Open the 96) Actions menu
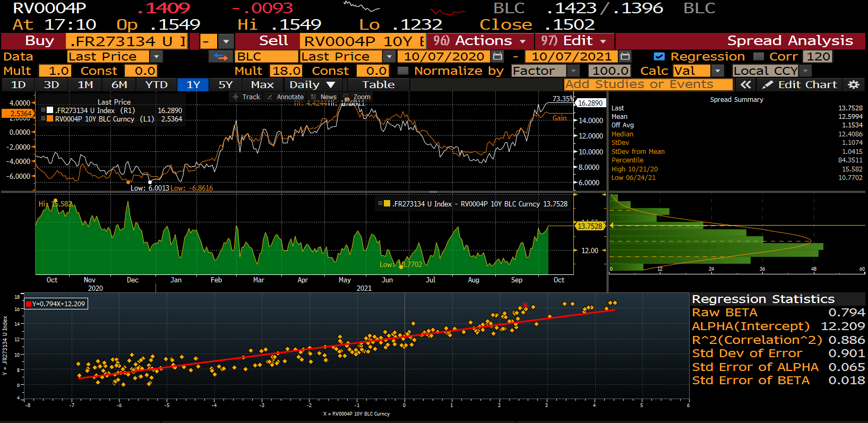Viewport: 868px width, 423px height. (479, 41)
